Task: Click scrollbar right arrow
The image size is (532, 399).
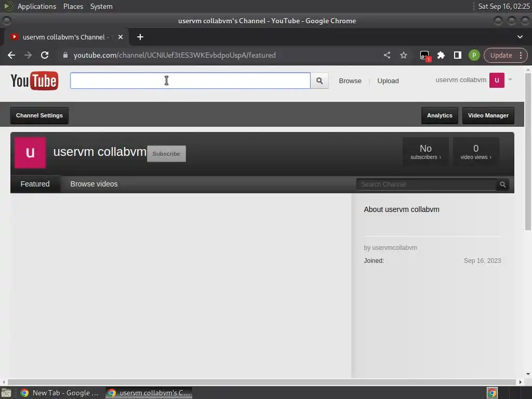Action: click(520, 382)
